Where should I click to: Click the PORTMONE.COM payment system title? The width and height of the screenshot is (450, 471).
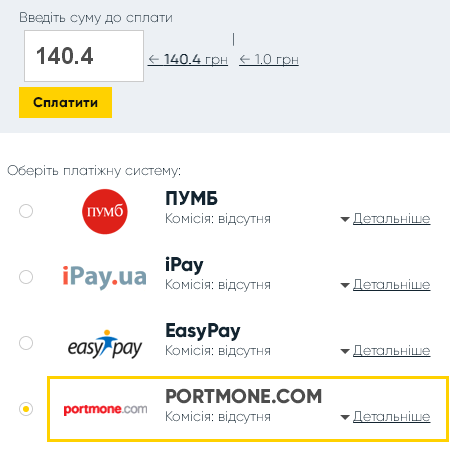(x=244, y=396)
